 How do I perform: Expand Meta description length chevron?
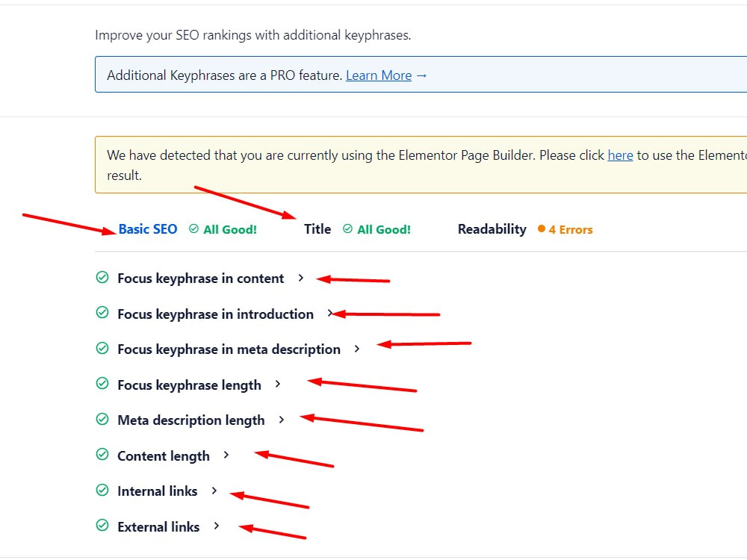coord(282,420)
